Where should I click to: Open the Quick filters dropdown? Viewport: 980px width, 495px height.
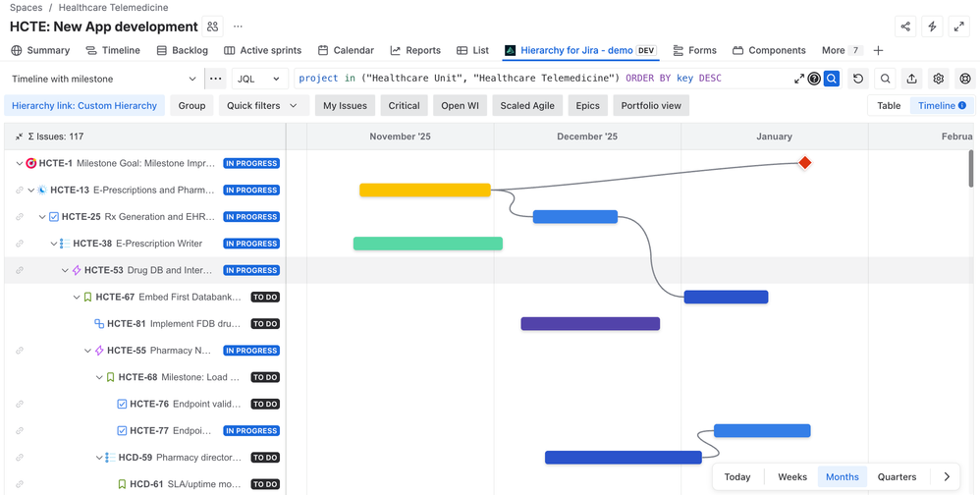point(264,106)
